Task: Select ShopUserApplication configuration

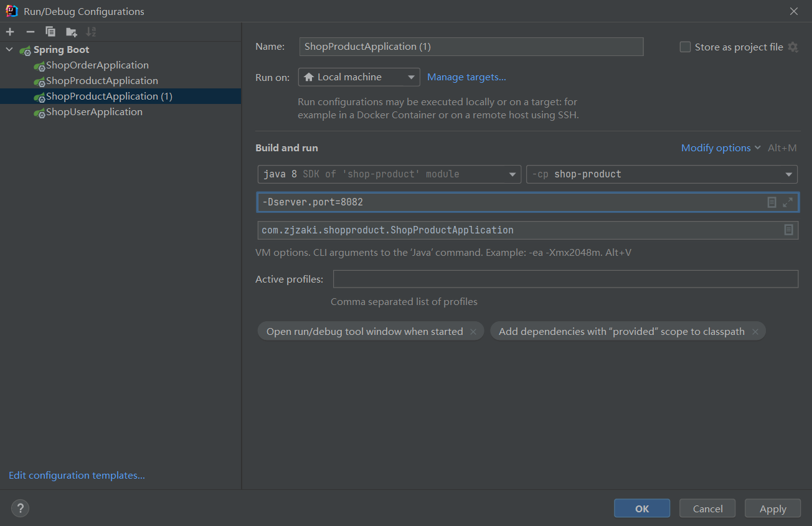Action: coord(94,112)
